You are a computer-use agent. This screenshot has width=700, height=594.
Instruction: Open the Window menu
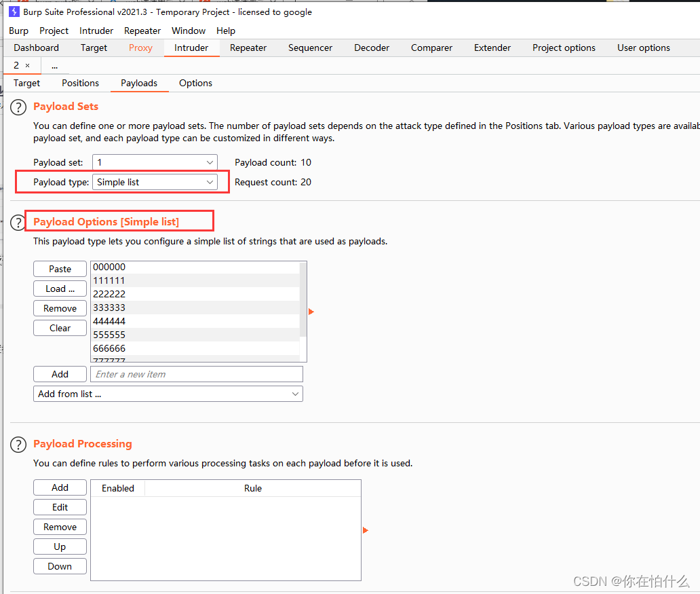[x=189, y=31]
